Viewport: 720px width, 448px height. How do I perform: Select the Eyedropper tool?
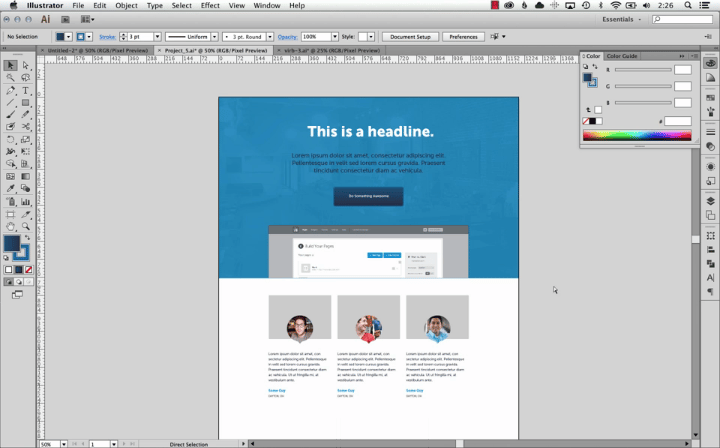pos(10,188)
